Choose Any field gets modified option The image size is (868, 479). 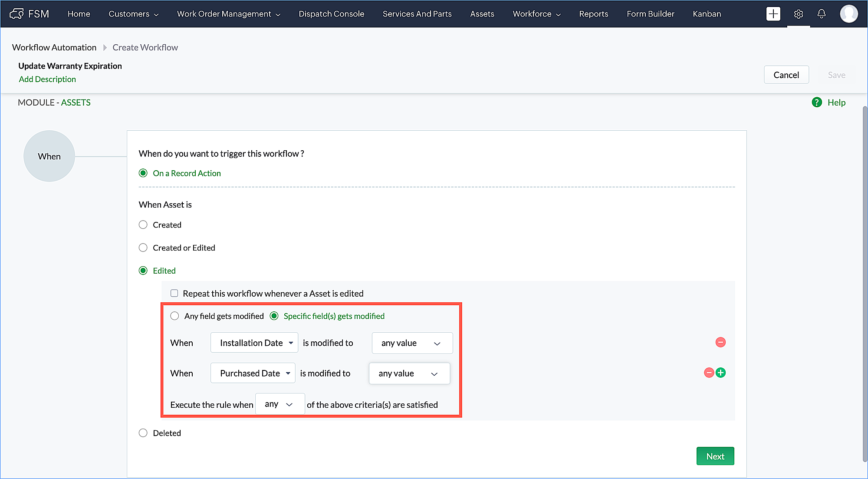point(174,316)
